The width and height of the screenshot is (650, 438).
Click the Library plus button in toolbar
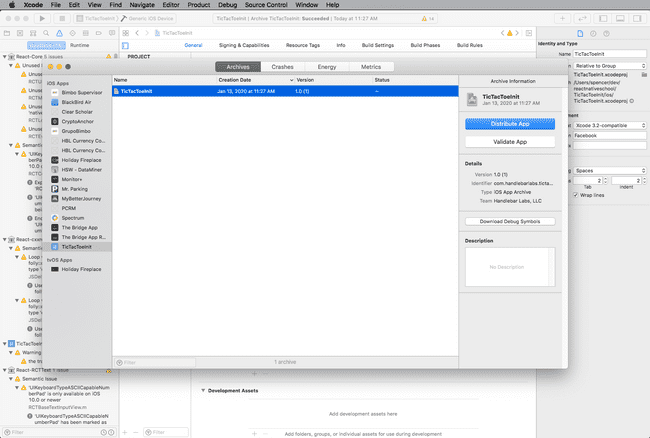[563, 18]
